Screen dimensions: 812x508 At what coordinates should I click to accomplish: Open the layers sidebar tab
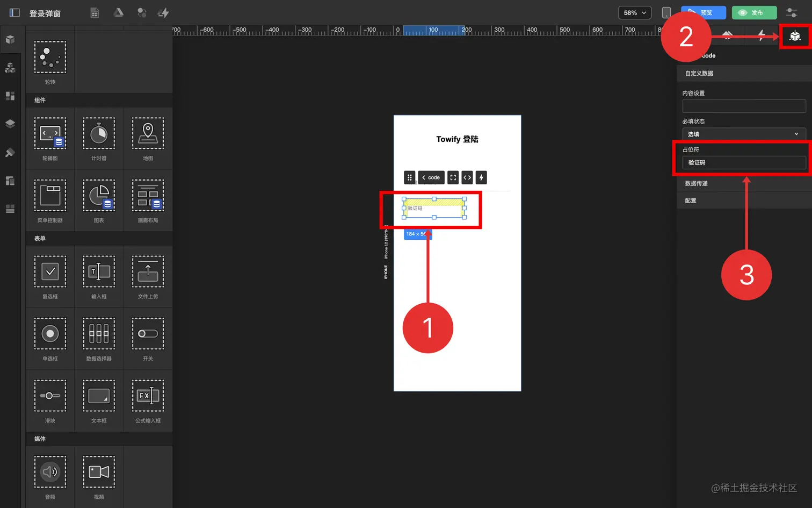(x=10, y=124)
